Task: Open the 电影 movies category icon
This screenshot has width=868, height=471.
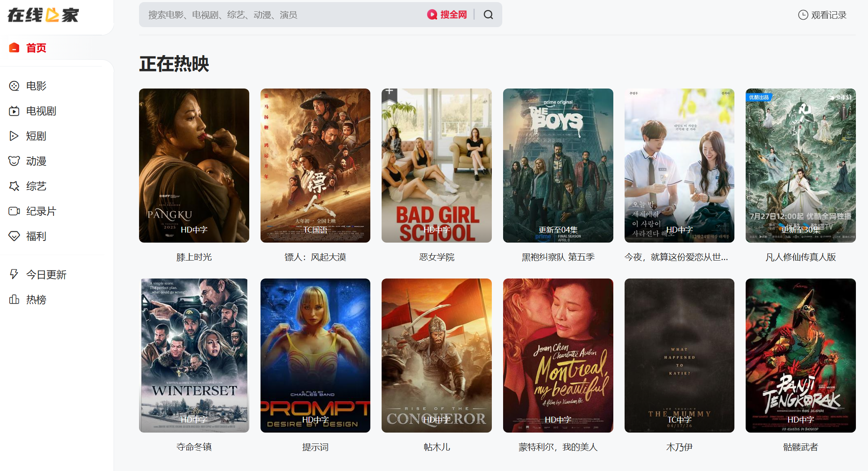Action: [14, 86]
